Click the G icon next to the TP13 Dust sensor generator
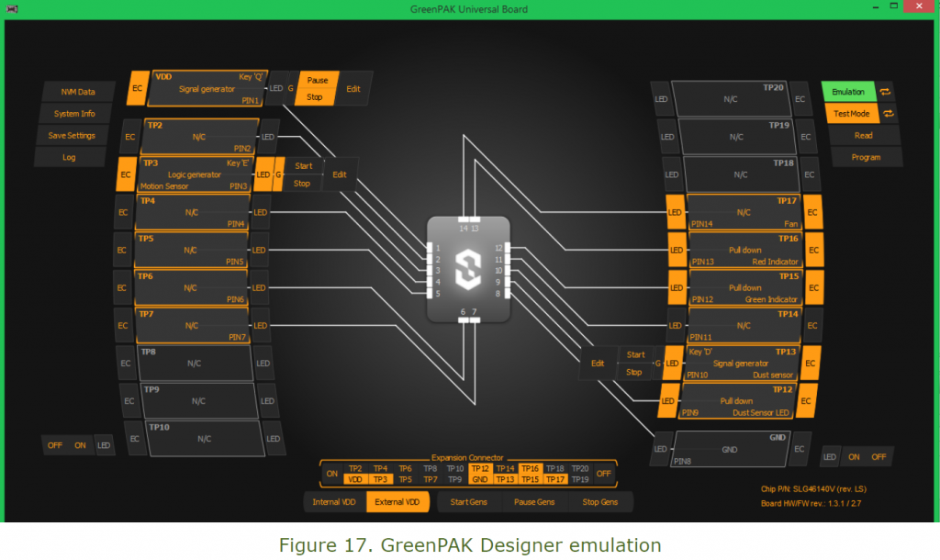This screenshot has width=940, height=560. (x=657, y=364)
